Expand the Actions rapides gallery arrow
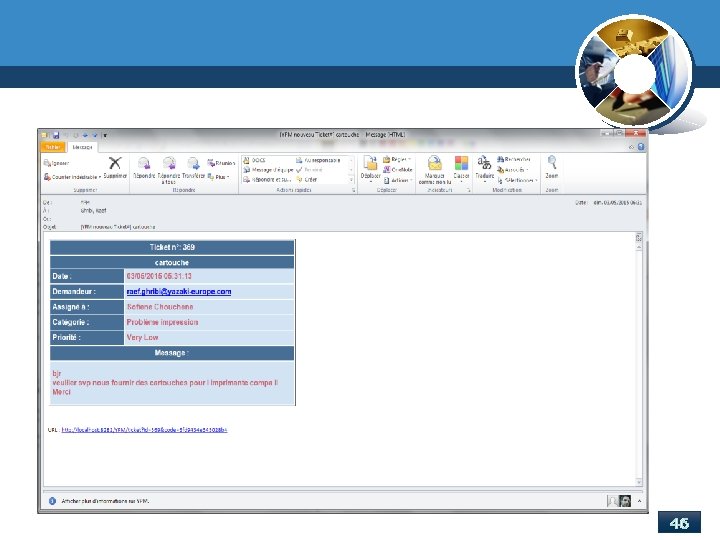This screenshot has width=720, height=540. (x=352, y=180)
